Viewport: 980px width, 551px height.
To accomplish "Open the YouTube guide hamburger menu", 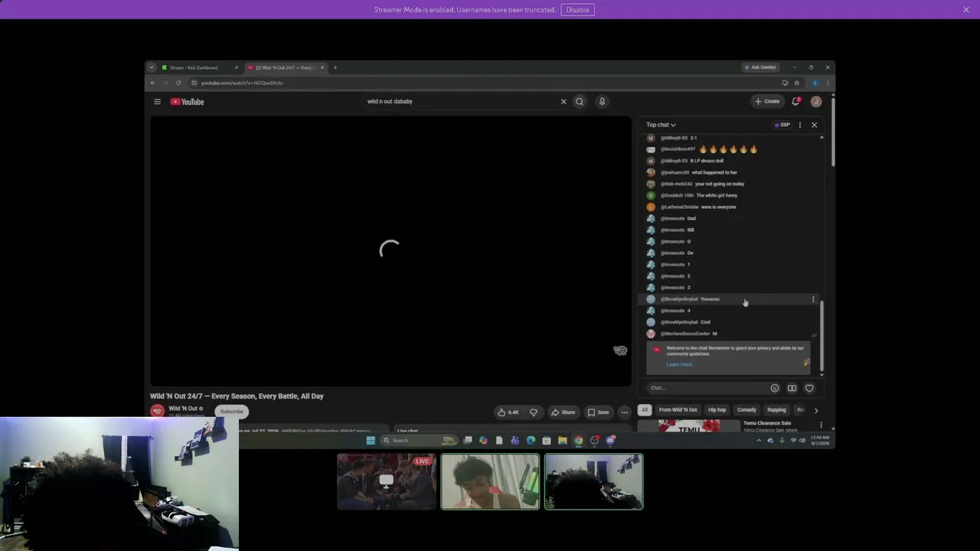I will tap(157, 102).
